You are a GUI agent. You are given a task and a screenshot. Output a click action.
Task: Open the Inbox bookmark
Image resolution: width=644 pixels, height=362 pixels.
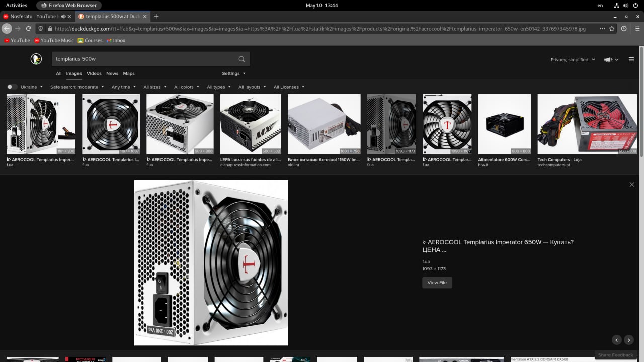tap(116, 40)
